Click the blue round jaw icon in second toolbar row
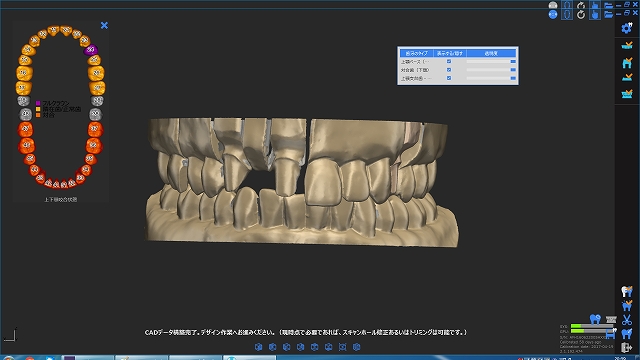Viewport: 640px width, 360px height. 553,14
